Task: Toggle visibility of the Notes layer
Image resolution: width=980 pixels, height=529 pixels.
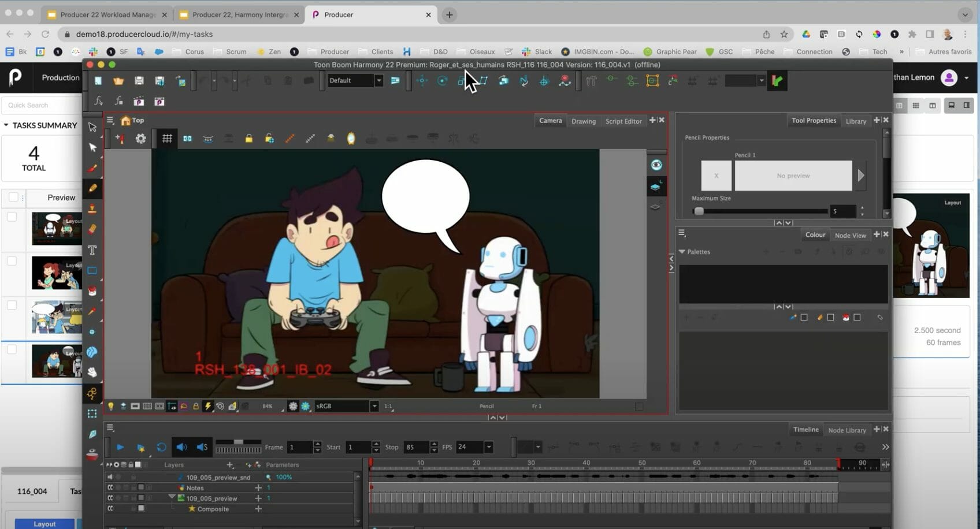Action: coord(110,487)
